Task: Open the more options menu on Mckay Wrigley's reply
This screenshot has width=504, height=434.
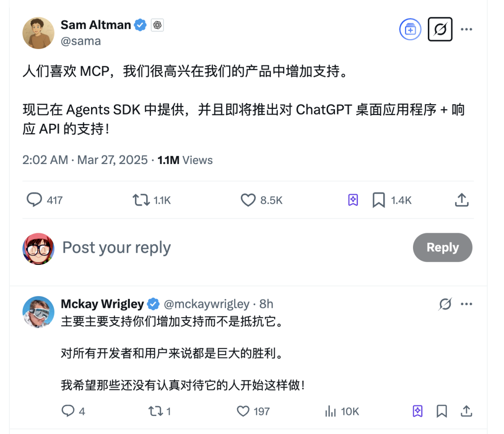Action: pos(467,304)
